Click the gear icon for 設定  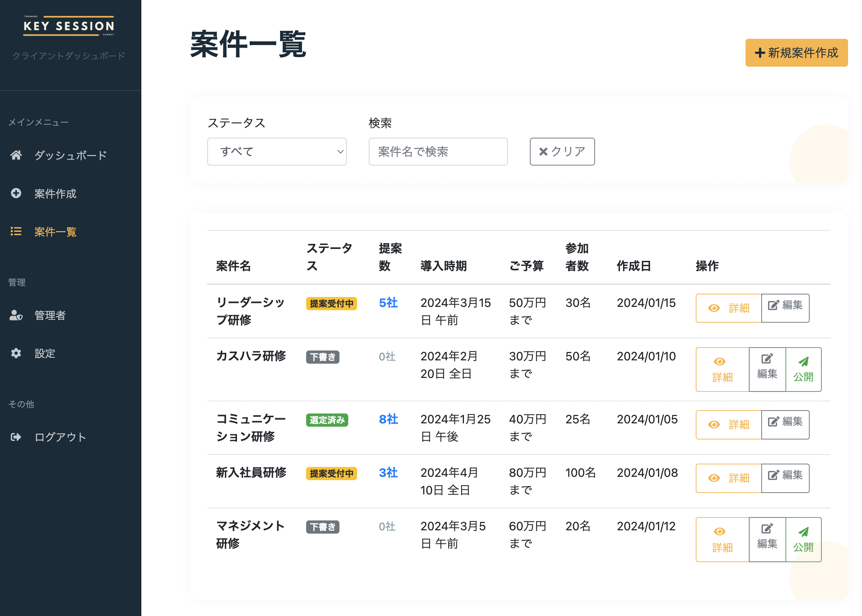[16, 353]
